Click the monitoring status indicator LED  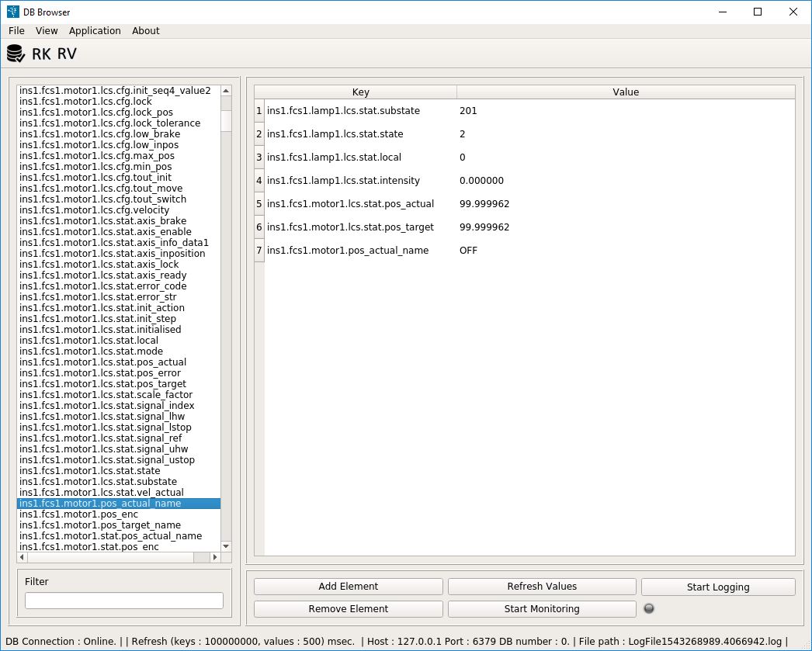click(x=649, y=608)
